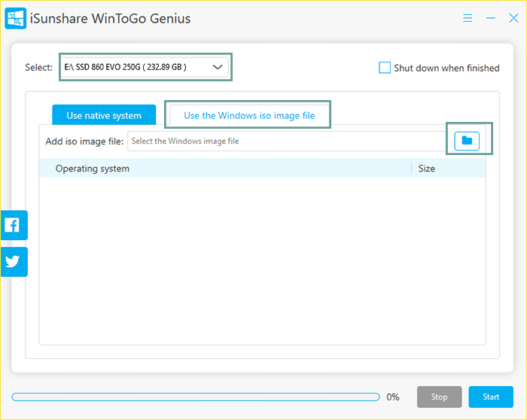The height and width of the screenshot is (420, 527).
Task: Switch to Use the Windows iso image file tab
Action: pos(249,115)
